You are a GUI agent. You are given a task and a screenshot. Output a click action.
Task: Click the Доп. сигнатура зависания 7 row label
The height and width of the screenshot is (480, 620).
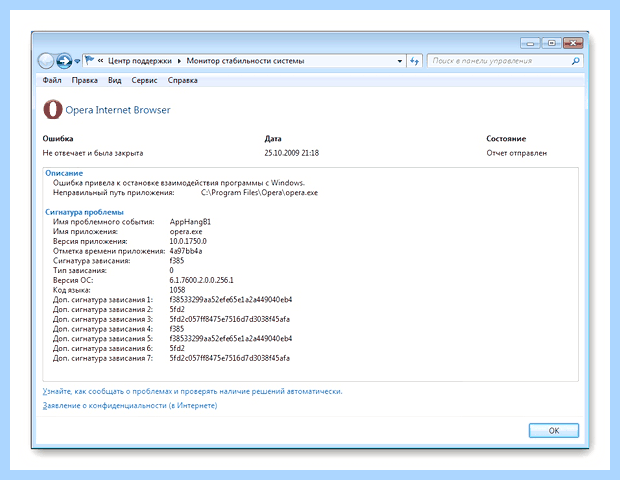pyautogui.click(x=103, y=358)
